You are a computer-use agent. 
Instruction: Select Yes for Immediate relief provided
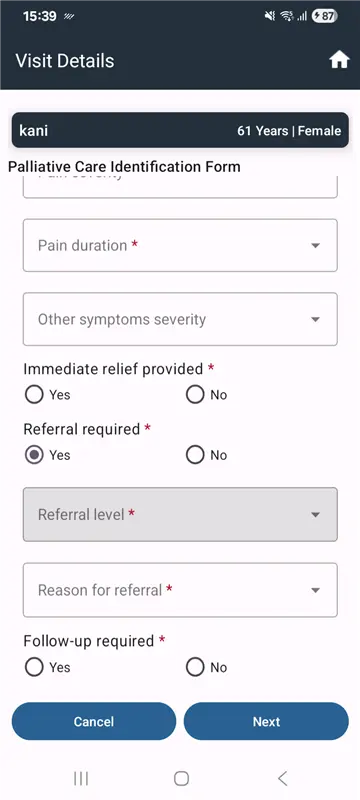[x=47, y=395]
